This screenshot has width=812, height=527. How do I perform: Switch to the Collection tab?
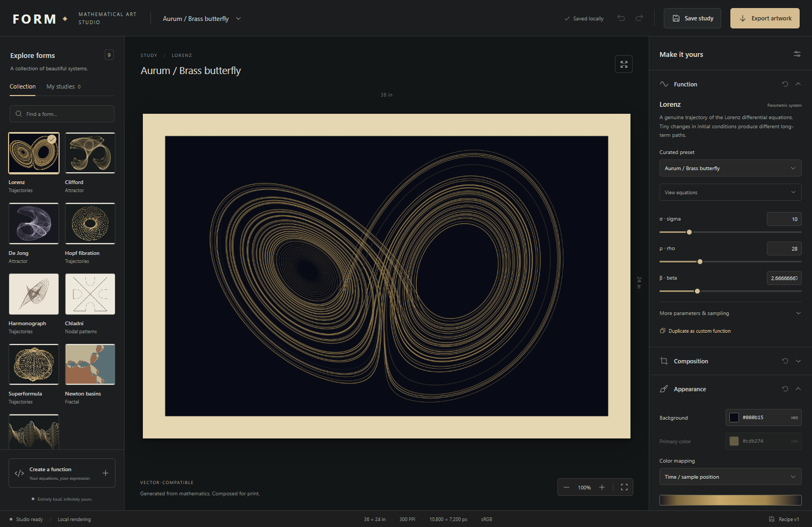pos(23,87)
